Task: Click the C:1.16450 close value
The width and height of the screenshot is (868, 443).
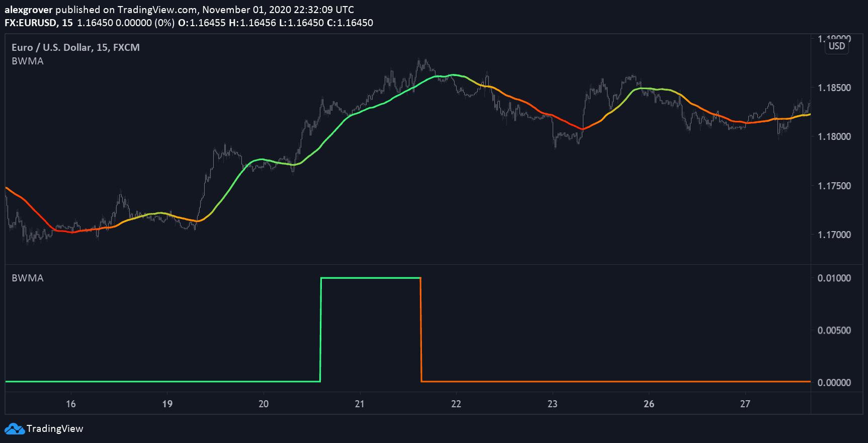Action: pyautogui.click(x=350, y=23)
